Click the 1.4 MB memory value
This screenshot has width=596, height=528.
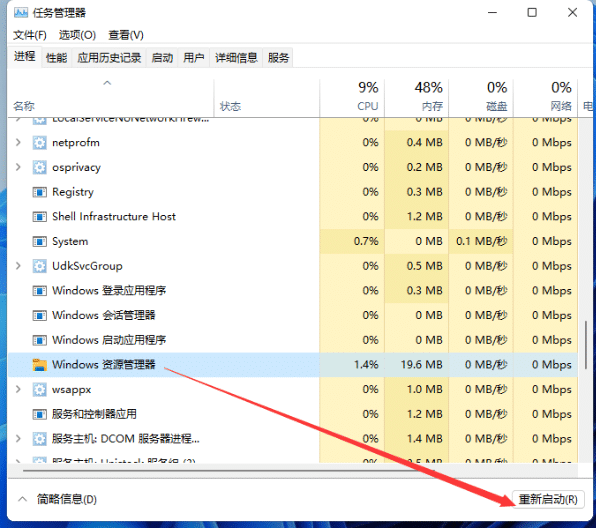point(425,439)
